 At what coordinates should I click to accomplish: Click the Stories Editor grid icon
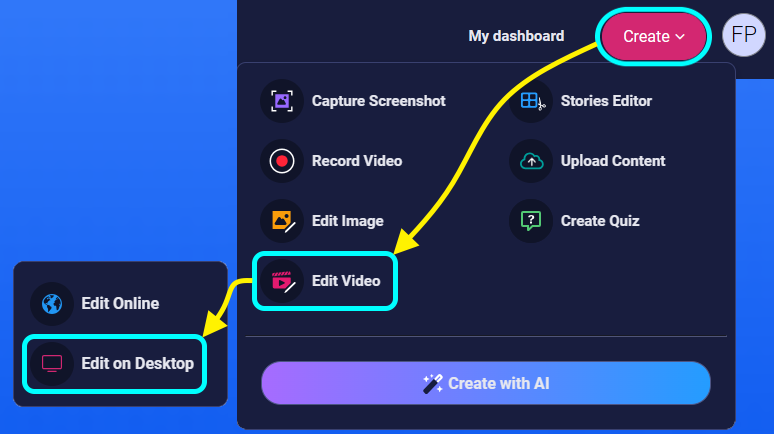point(531,101)
